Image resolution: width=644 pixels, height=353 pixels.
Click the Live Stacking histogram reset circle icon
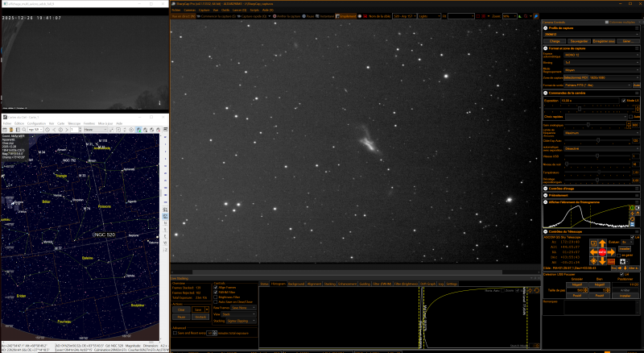pos(537,290)
